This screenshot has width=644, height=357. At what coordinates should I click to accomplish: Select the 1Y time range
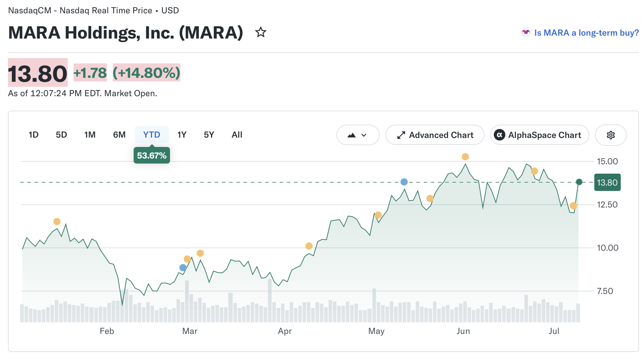182,135
